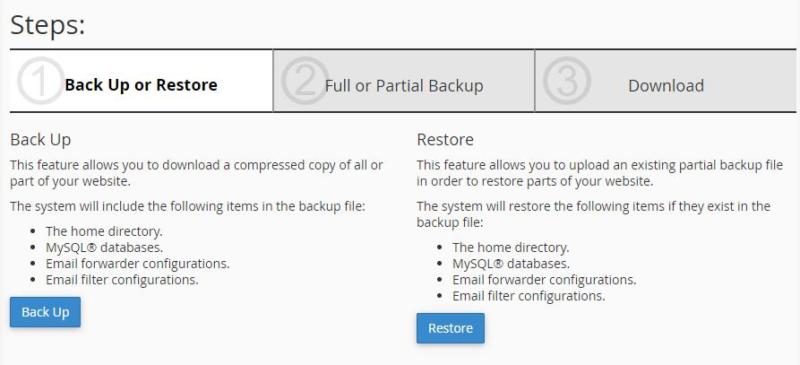
Task: Click the paragraph about uploading a partial backup
Action: (x=600, y=174)
